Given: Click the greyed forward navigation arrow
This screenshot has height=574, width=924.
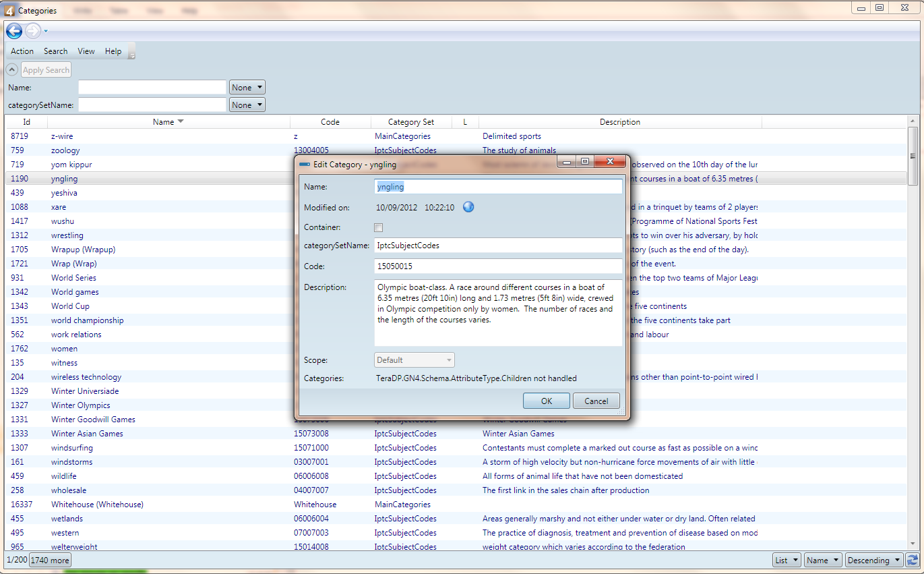Looking at the screenshot, I should [32, 30].
